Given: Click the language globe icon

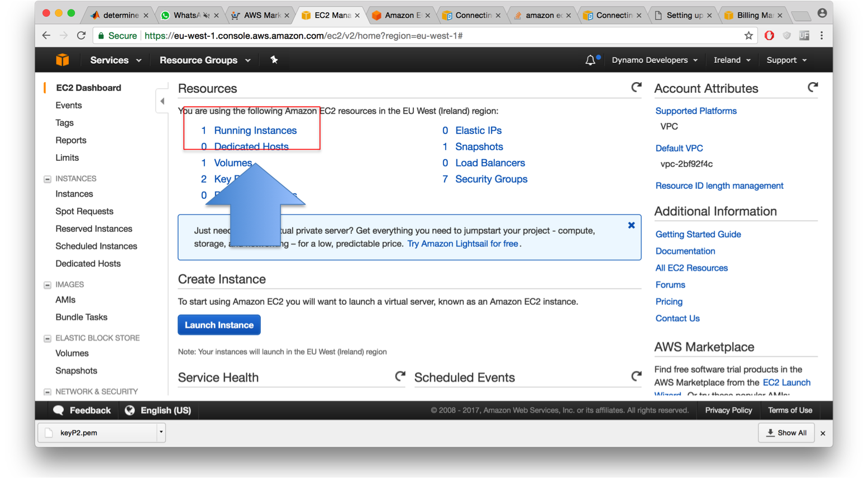Looking at the screenshot, I should click(130, 410).
